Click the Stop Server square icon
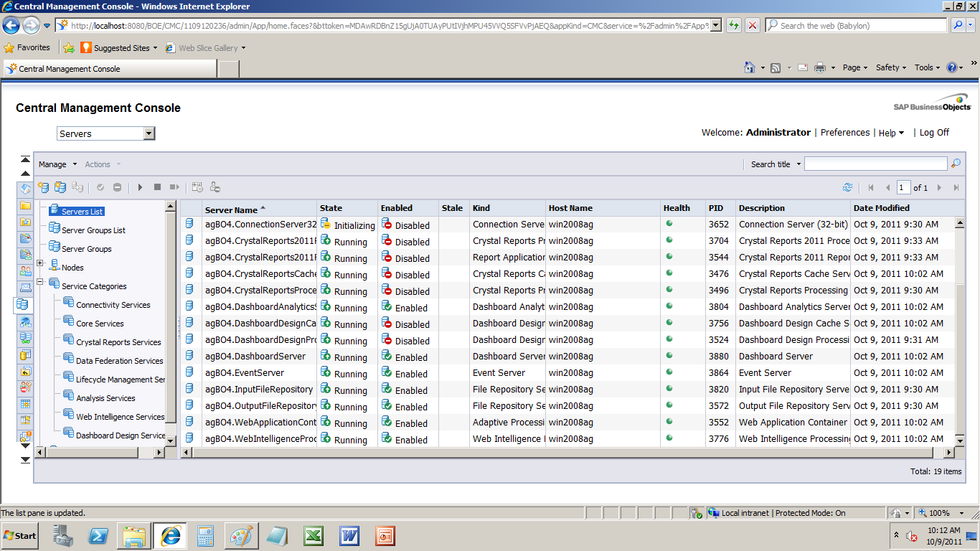Viewport: 980px width, 551px height. [157, 188]
